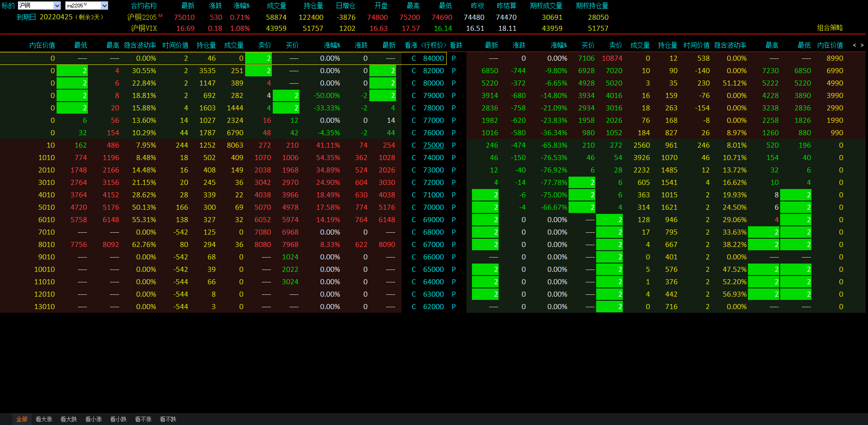Click the left scroll arrow beside 内在价值

pyautogui.click(x=855, y=45)
